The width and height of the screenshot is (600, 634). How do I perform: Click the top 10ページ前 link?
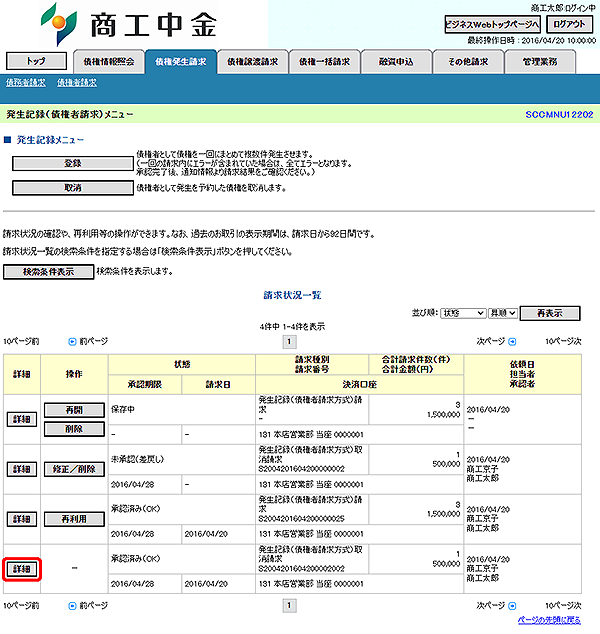pyautogui.click(x=21, y=342)
